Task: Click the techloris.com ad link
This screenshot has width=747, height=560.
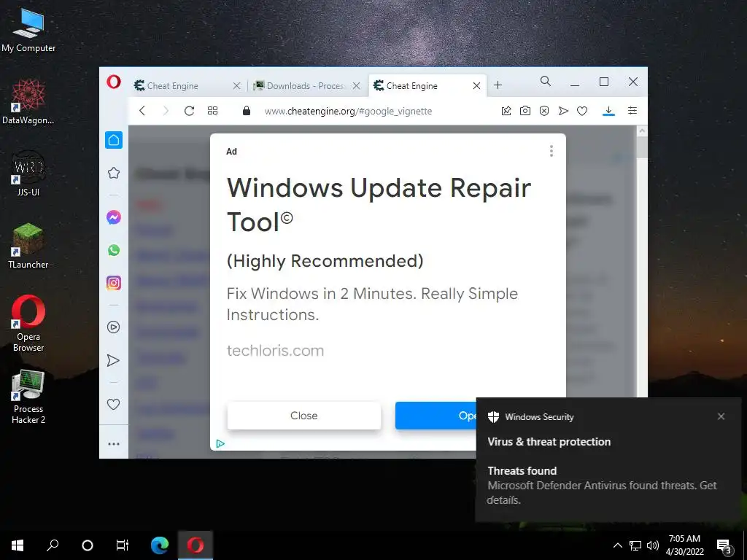Action: click(x=275, y=351)
